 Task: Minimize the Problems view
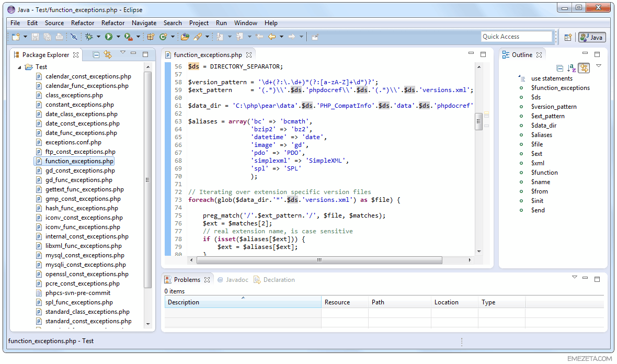coord(585,278)
